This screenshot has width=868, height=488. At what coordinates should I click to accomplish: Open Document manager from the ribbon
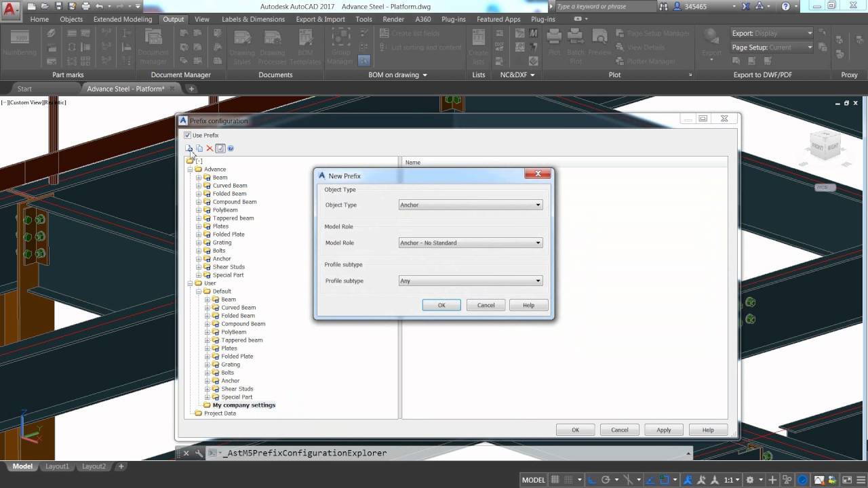point(153,46)
